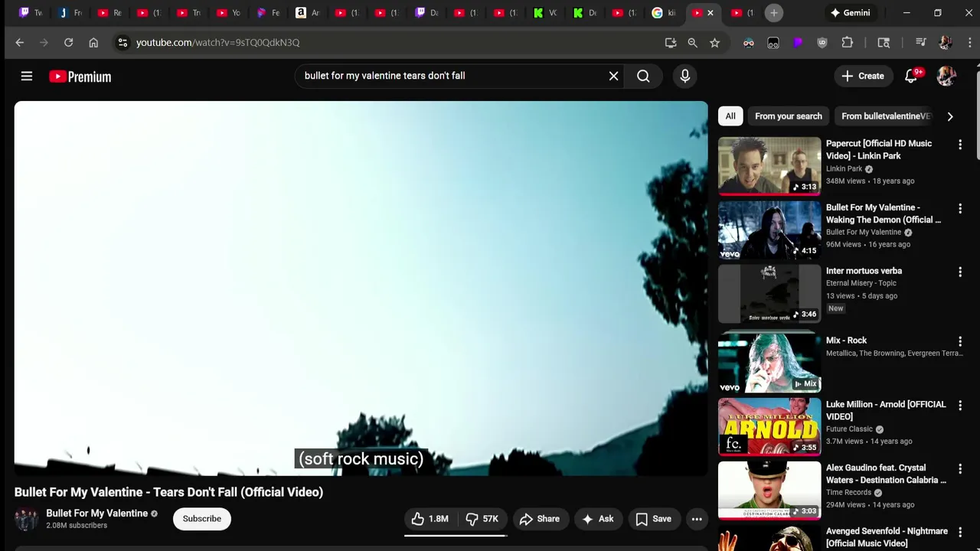This screenshot has width=980, height=551.
Task: Clear the search box text
Action: pos(613,76)
